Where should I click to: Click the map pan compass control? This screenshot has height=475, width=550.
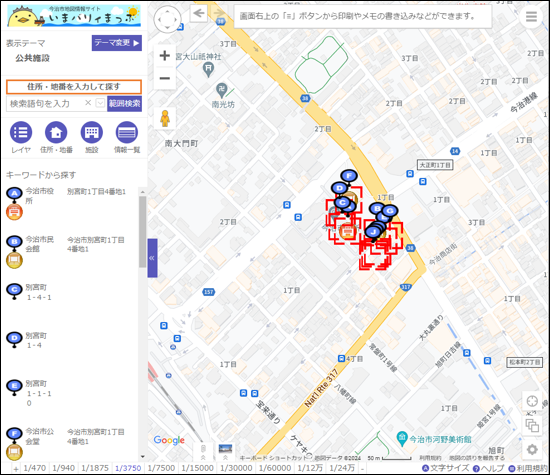tap(168, 19)
